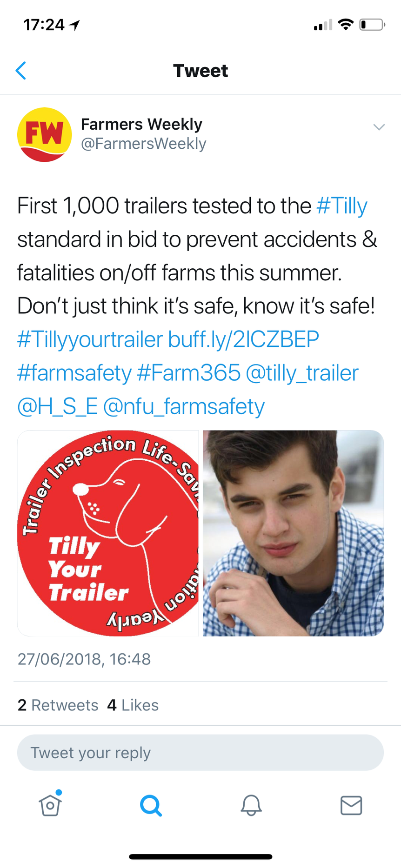Image resolution: width=401 pixels, height=868 pixels.
Task: View the photo of man in checked shirt
Action: (293, 533)
